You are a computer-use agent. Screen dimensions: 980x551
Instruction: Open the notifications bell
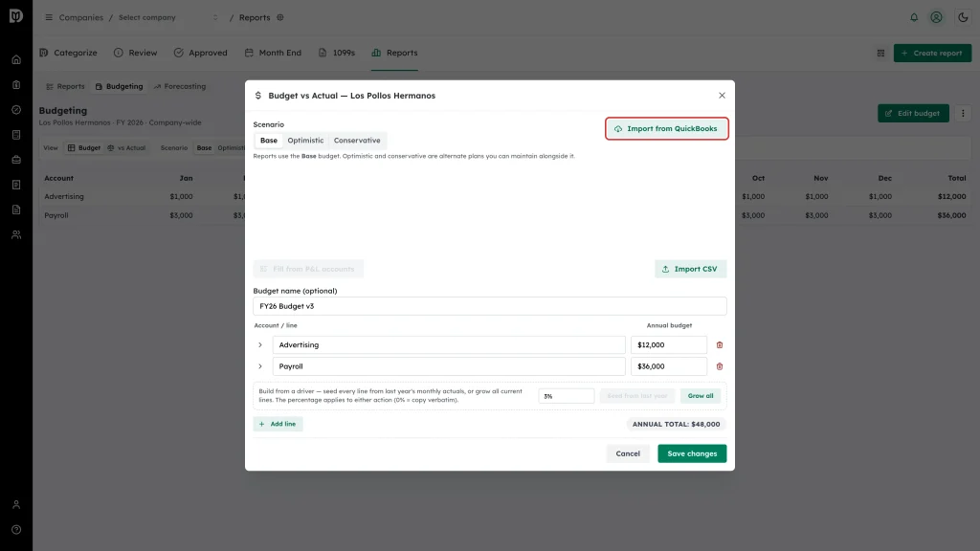click(914, 17)
